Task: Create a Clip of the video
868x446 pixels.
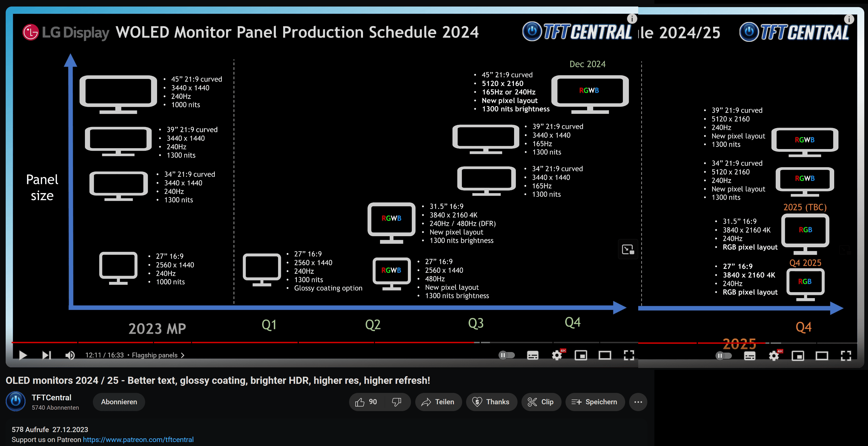Action: 541,402
